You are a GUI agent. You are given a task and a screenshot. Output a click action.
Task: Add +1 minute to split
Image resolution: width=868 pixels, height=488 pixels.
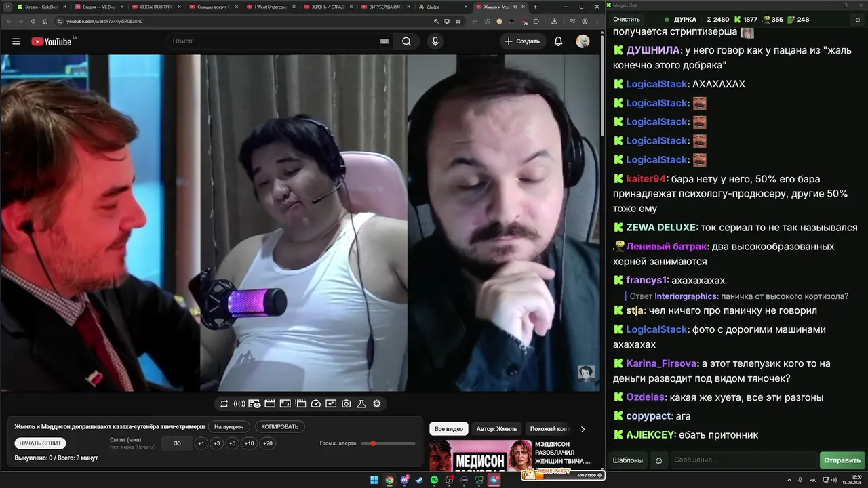click(x=201, y=443)
